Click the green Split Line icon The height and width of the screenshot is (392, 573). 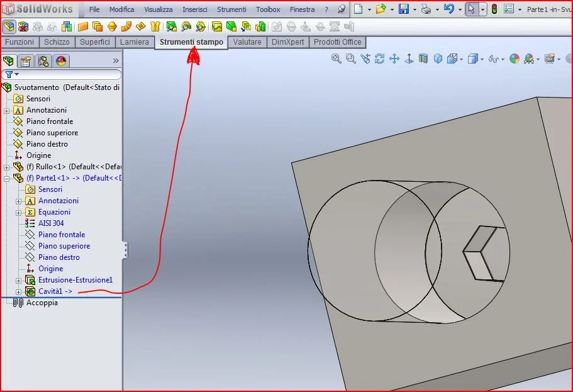[217, 26]
